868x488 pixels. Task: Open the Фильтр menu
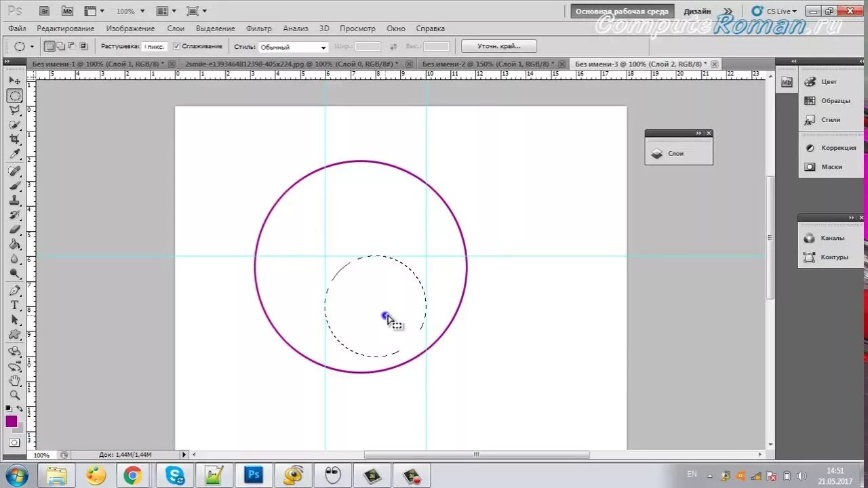(x=259, y=28)
